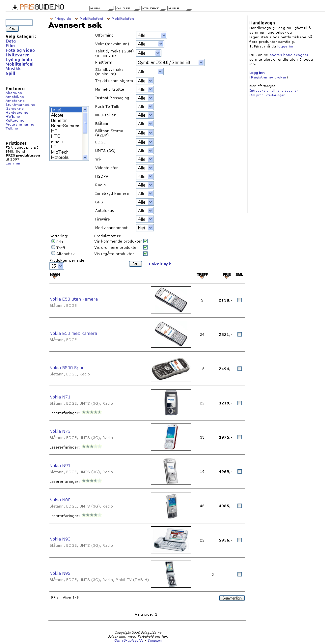Click the Prisguide.no logo

(x=38, y=7)
